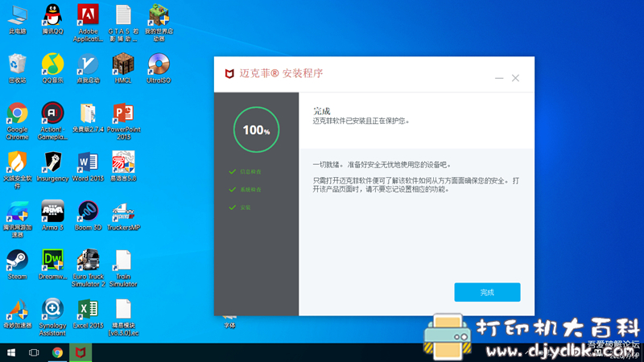Screen dimensions: 644x362
Task: Launch QQ Music from the desktop
Action: pyautogui.click(x=52, y=68)
